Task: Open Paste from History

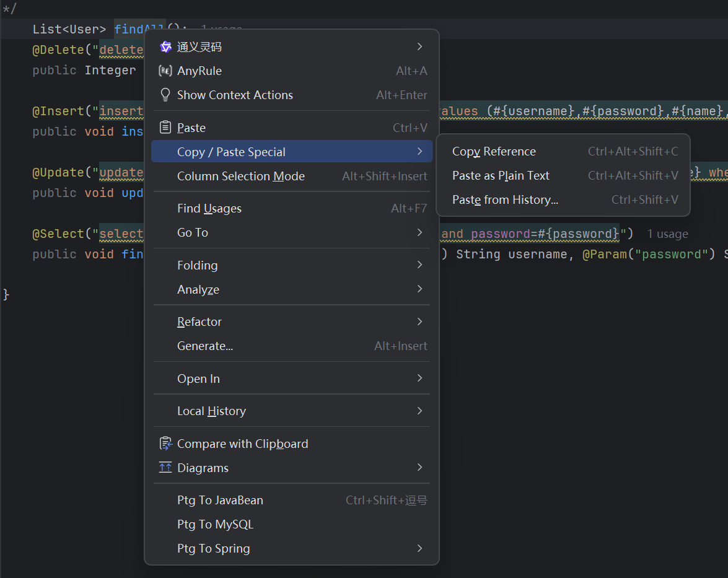Action: [505, 200]
